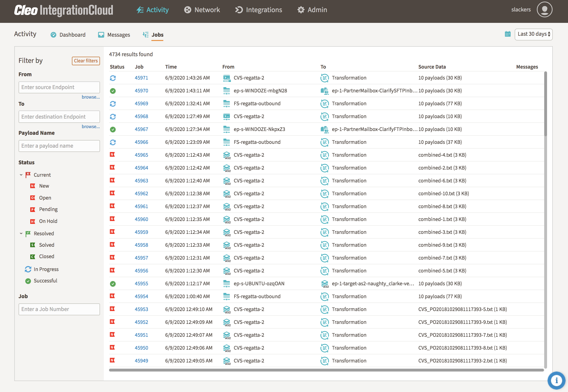Screen dimensions: 568x392
Task: Click browse link under To field
Action: 90,126
